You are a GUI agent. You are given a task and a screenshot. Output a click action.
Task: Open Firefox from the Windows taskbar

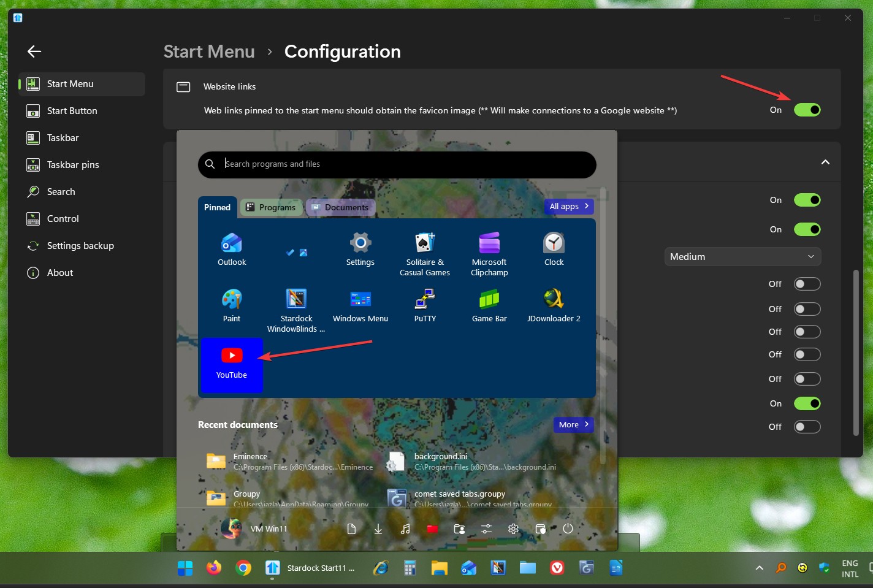point(213,568)
